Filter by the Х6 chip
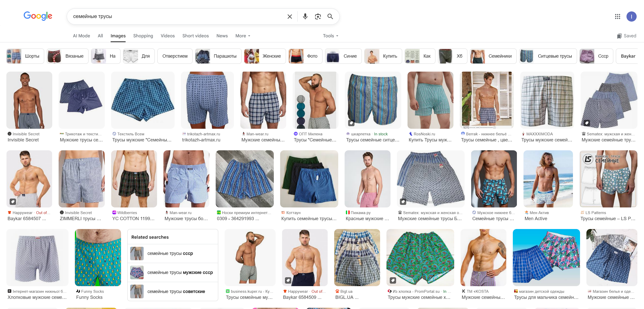644x309 pixels. 453,56
